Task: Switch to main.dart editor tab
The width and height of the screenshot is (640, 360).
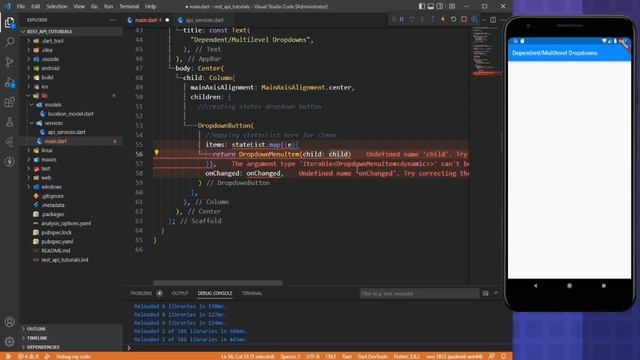Action: click(x=147, y=20)
